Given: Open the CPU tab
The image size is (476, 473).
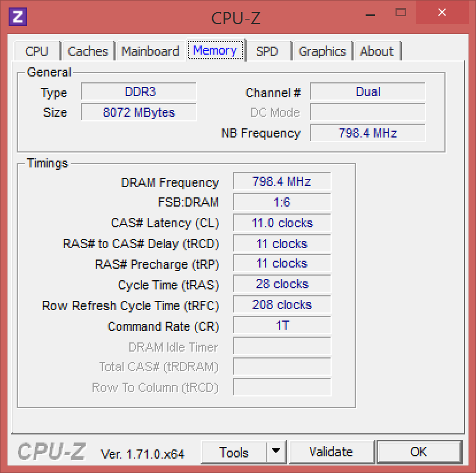Looking at the screenshot, I should (37, 51).
